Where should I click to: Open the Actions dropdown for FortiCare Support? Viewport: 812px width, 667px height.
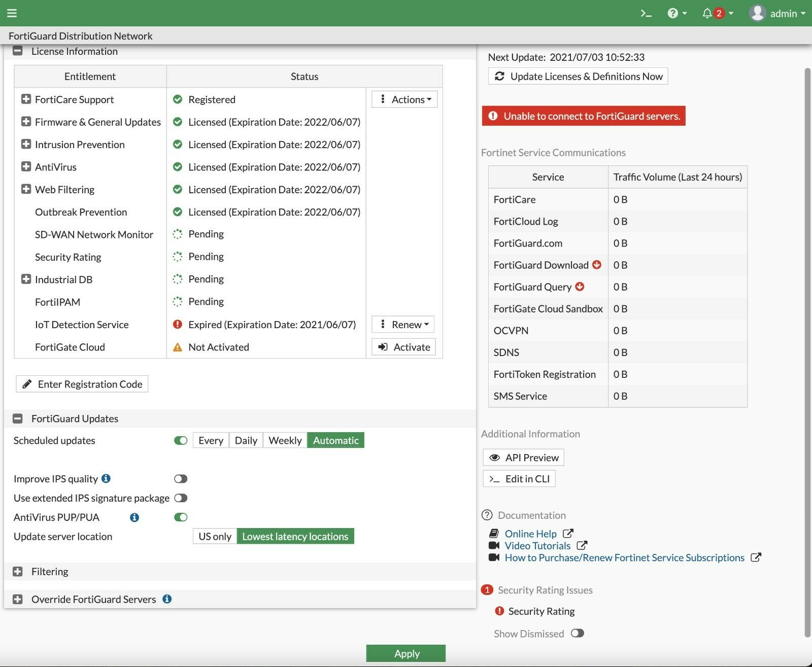[x=404, y=99]
